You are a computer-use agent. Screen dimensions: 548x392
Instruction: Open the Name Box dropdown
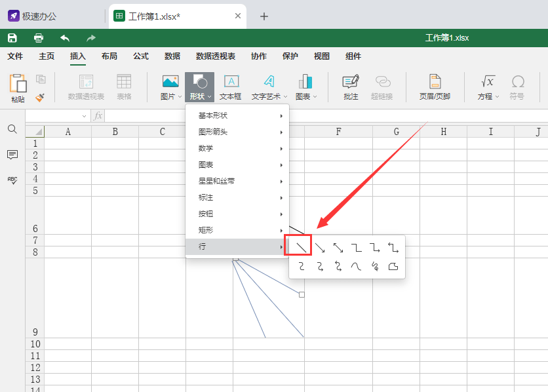(83, 115)
